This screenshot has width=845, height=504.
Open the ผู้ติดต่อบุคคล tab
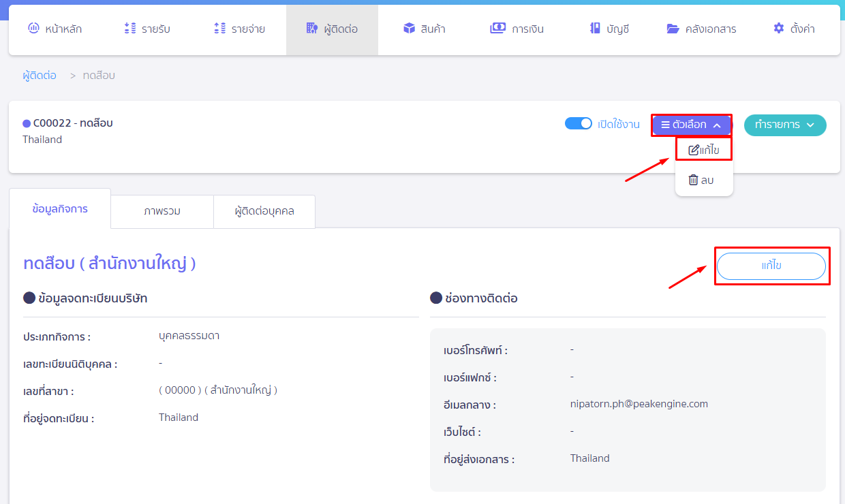pyautogui.click(x=264, y=211)
